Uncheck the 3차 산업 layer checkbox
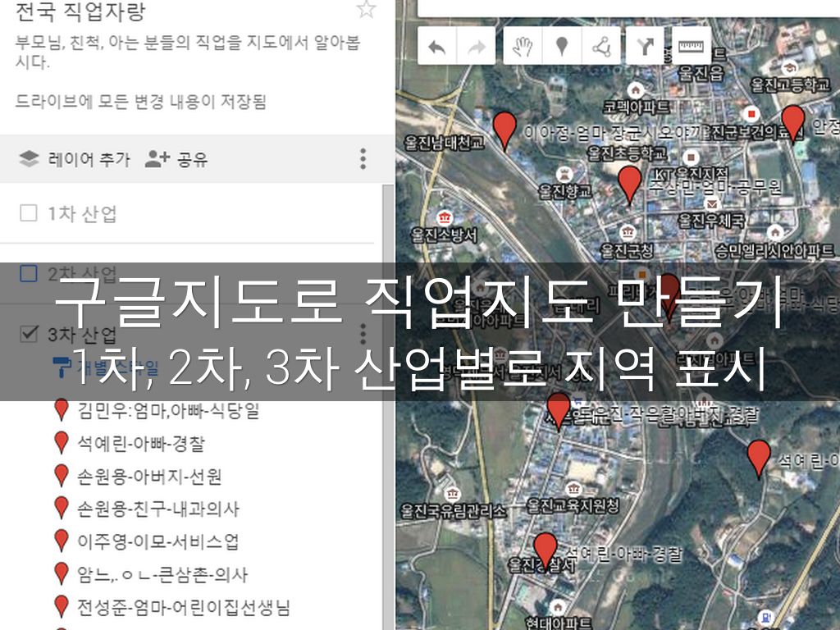This screenshot has width=840, height=630. click(29, 334)
